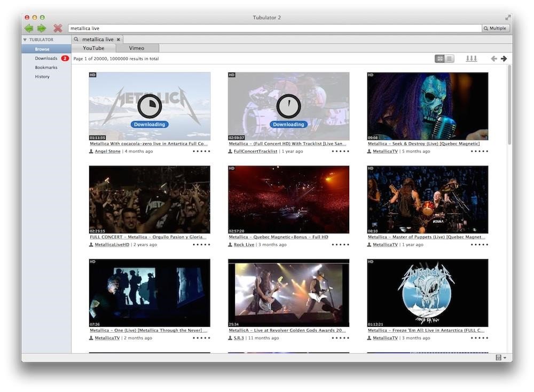Screen dimensions: 534x392
Task: Click rating dots for Full Concert HD Tracklist video
Action: click(340, 151)
